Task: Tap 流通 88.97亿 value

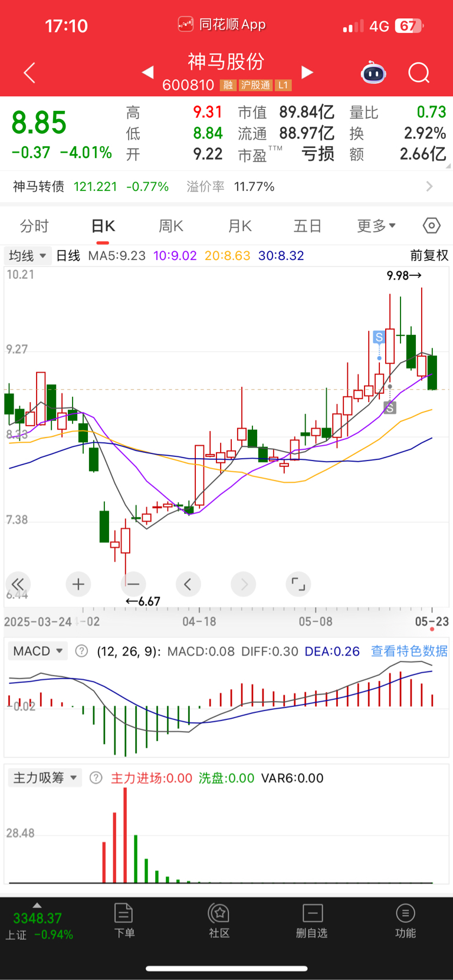Action: pyautogui.click(x=307, y=133)
